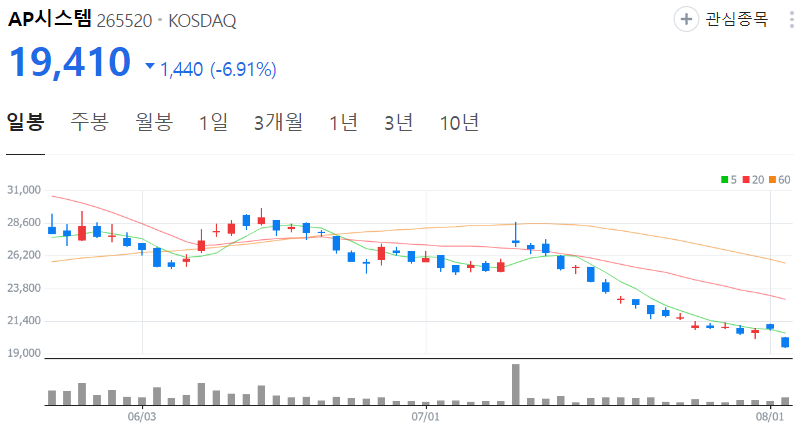Click the 07/01 date axis label
The image size is (803, 427).
(x=426, y=417)
